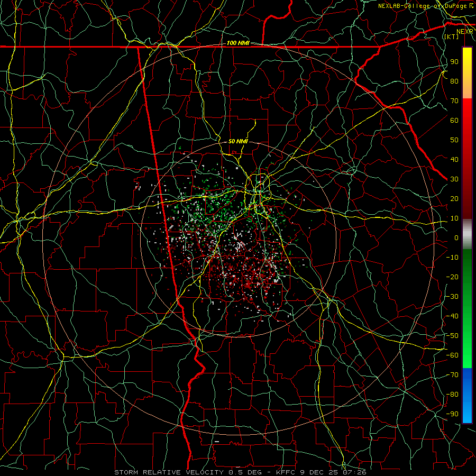The image size is (476, 476).
Task: Click the negative 80 knots scale label
Action: click(452, 395)
